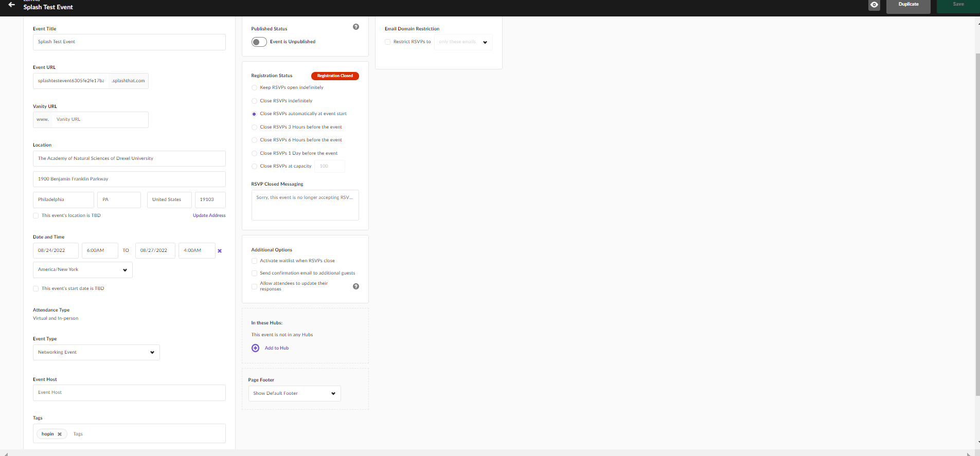Open the Show Default Footer dropdown
The height and width of the screenshot is (456, 980).
point(294,393)
